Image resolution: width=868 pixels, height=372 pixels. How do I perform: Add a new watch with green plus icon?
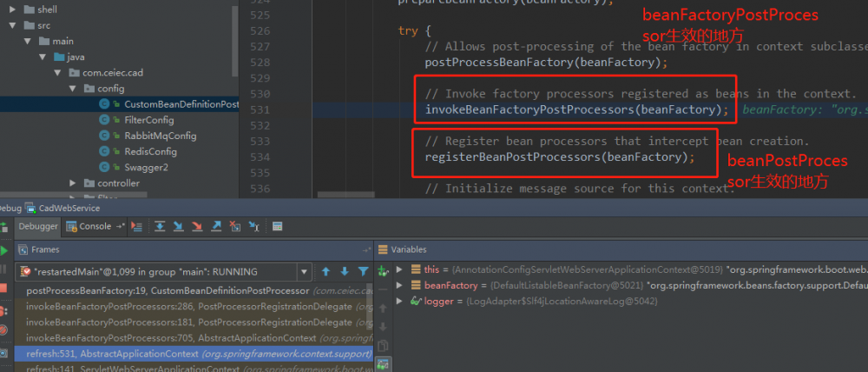tap(383, 271)
